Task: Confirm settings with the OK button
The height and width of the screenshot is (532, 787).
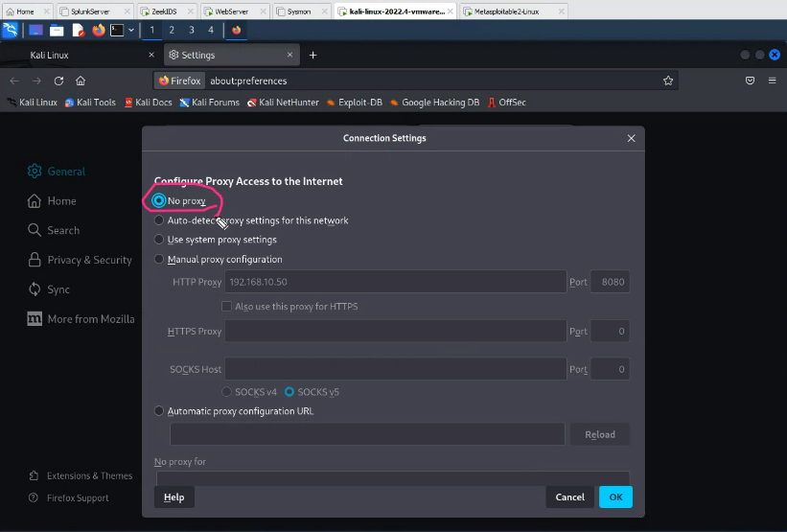Action: [615, 497]
